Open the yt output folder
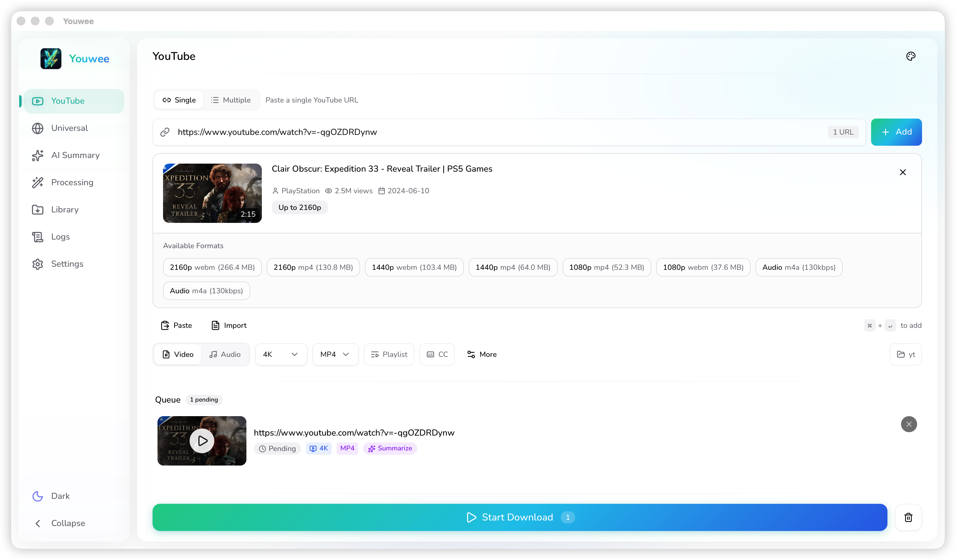 pos(906,354)
